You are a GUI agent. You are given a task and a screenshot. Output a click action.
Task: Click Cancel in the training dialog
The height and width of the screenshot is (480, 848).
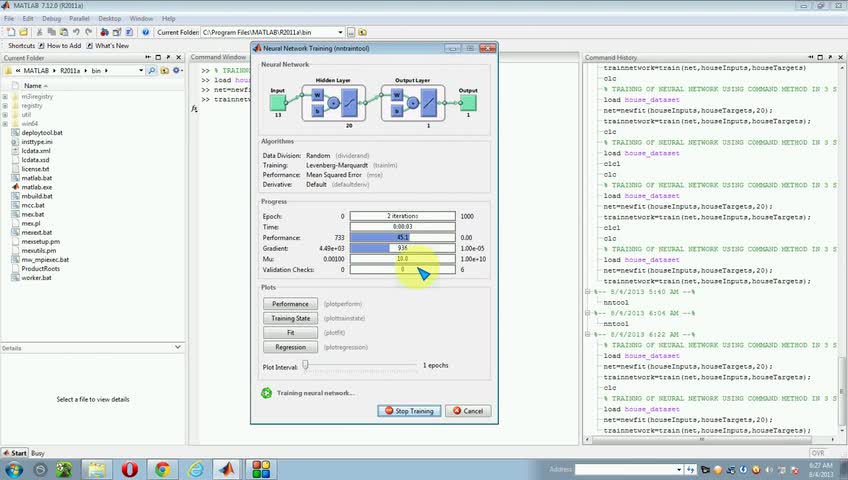tap(468, 411)
